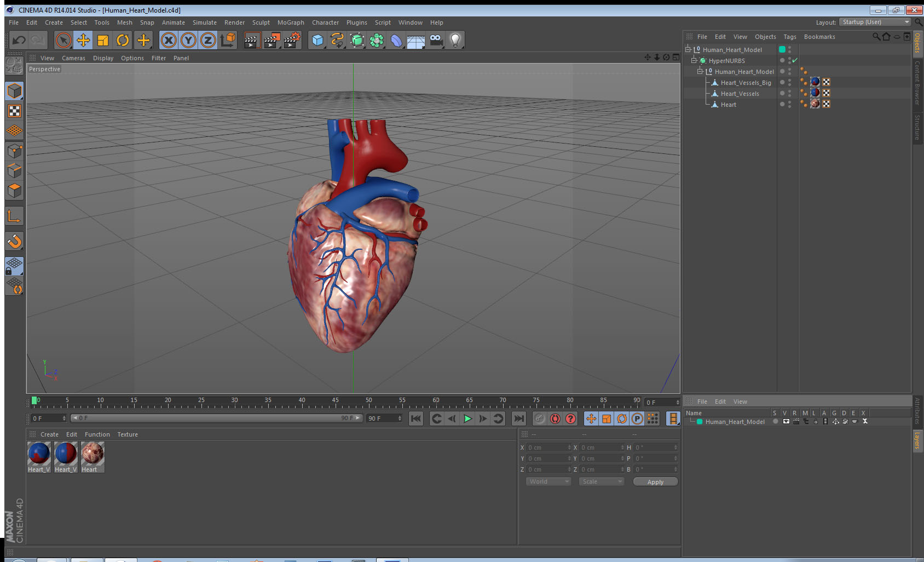The height and width of the screenshot is (562, 924).
Task: Go to start of animation
Action: tap(416, 418)
